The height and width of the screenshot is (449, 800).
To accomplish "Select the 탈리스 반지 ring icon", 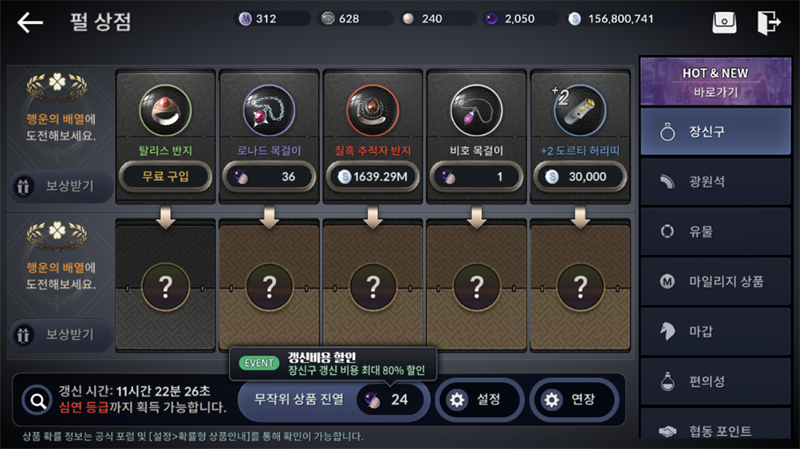I will [165, 110].
